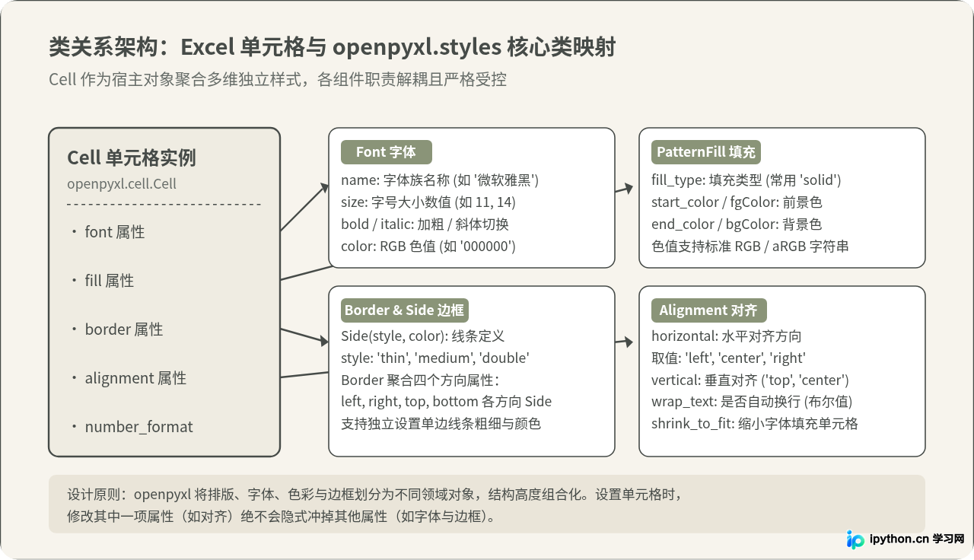The width and height of the screenshot is (974, 560).
Task: Click the "number_format" list item
Action: pyautogui.click(x=138, y=427)
